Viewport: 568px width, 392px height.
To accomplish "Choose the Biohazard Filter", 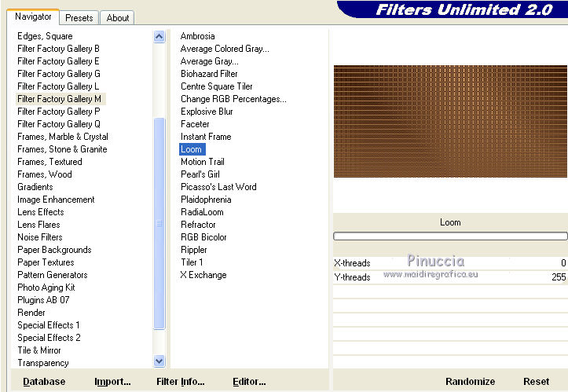I will (209, 74).
